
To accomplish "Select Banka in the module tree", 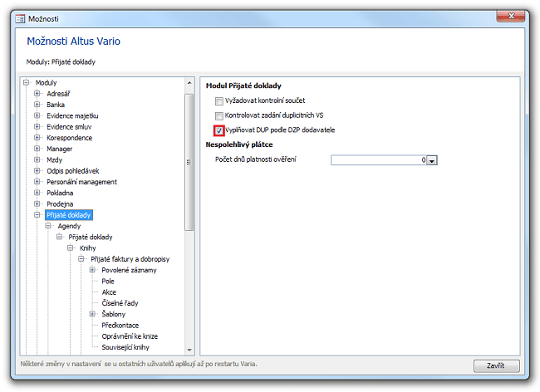I will click(56, 105).
